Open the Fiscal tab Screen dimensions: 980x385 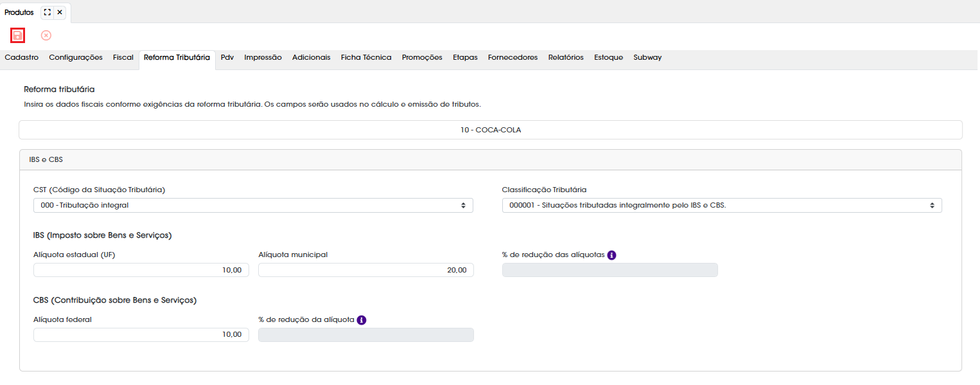tap(123, 58)
